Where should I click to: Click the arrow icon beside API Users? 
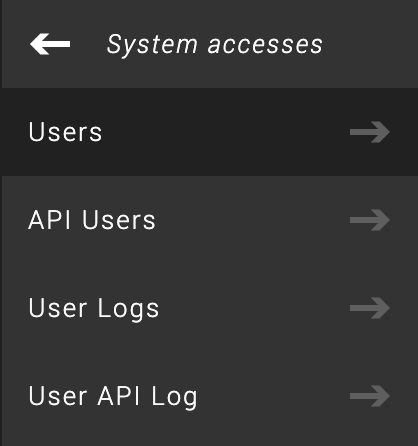[370, 220]
